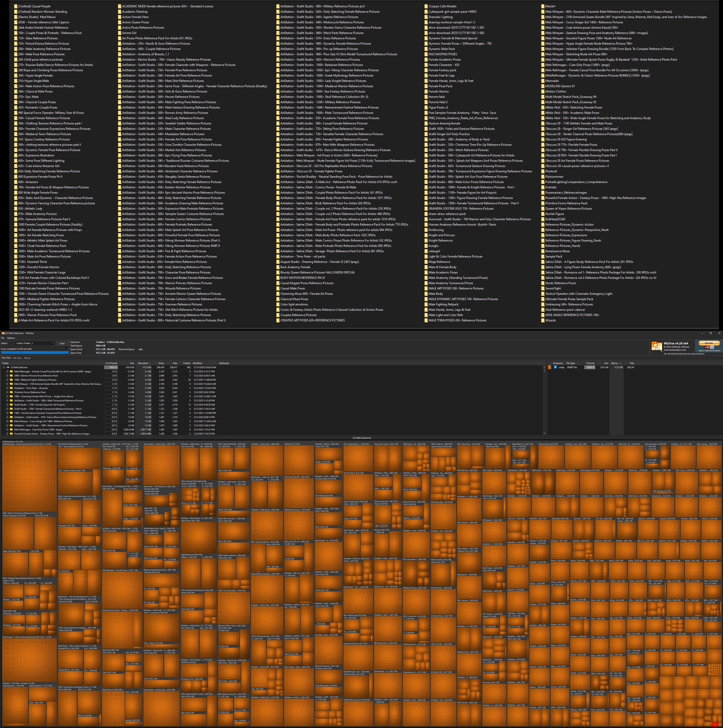Click the 2900+ Warrior Princess folder icon
The width and height of the screenshot is (723, 728).
tap(11, 376)
